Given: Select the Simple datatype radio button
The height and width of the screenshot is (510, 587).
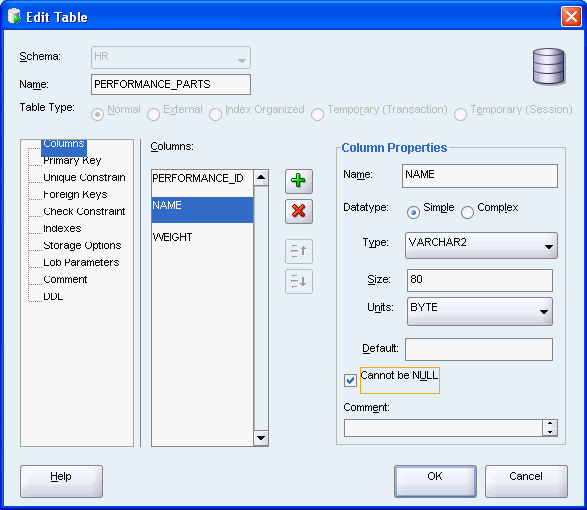Looking at the screenshot, I should coord(413,213).
